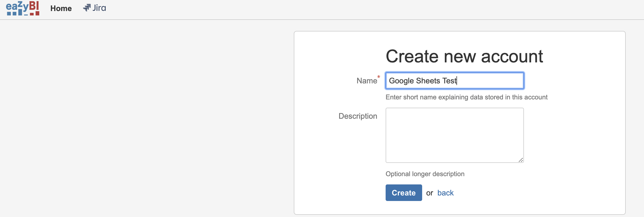Click the 'Optional longer description' hint

[425, 174]
